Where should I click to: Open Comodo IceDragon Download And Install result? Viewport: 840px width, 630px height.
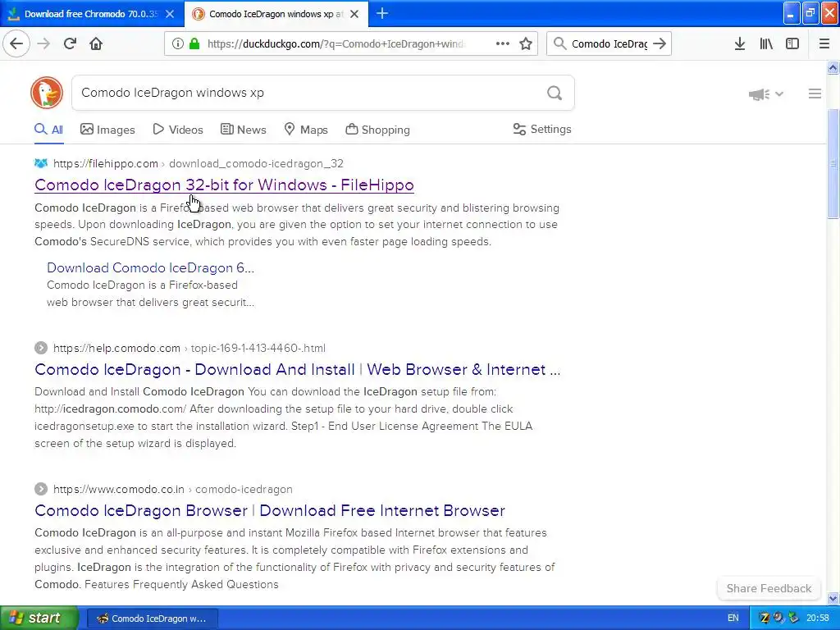pyautogui.click(x=297, y=370)
